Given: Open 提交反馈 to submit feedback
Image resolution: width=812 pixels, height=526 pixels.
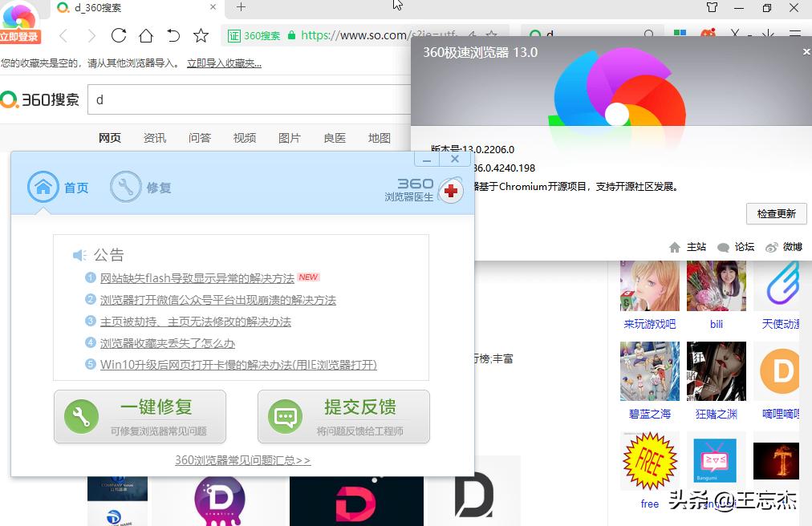Looking at the screenshot, I should [x=343, y=416].
